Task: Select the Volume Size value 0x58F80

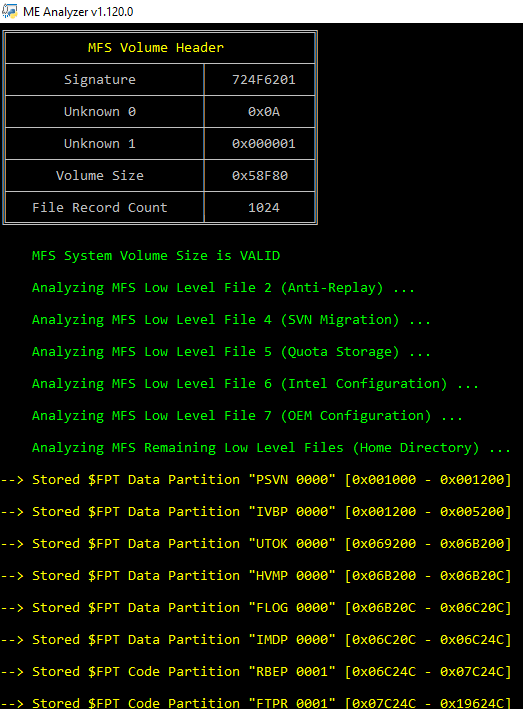Action: pos(260,175)
